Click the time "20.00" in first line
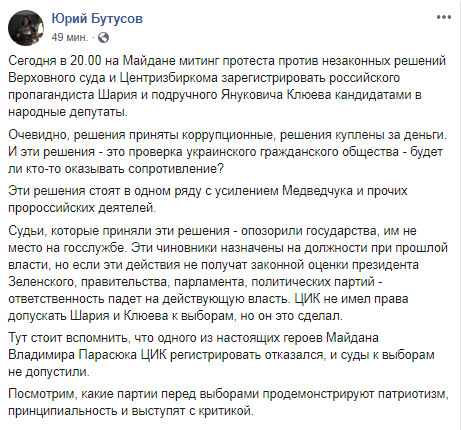The height and width of the screenshot is (430, 461). 85,61
